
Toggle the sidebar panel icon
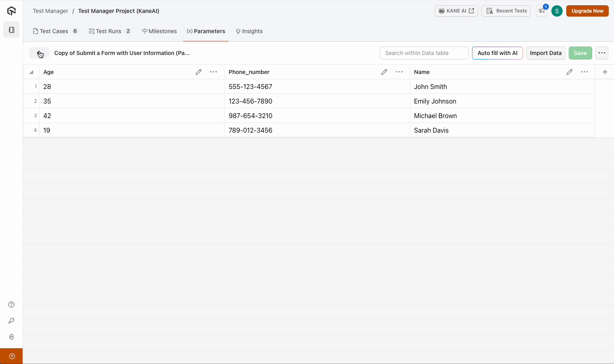coord(11,30)
